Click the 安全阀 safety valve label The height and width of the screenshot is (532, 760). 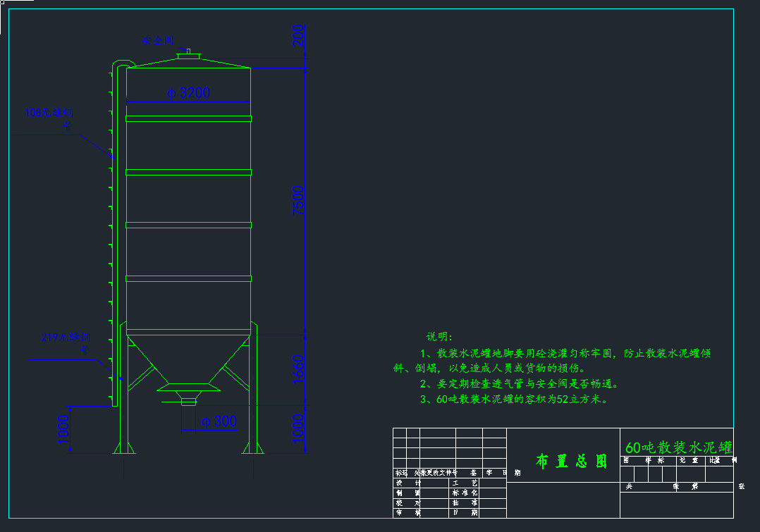pos(157,41)
